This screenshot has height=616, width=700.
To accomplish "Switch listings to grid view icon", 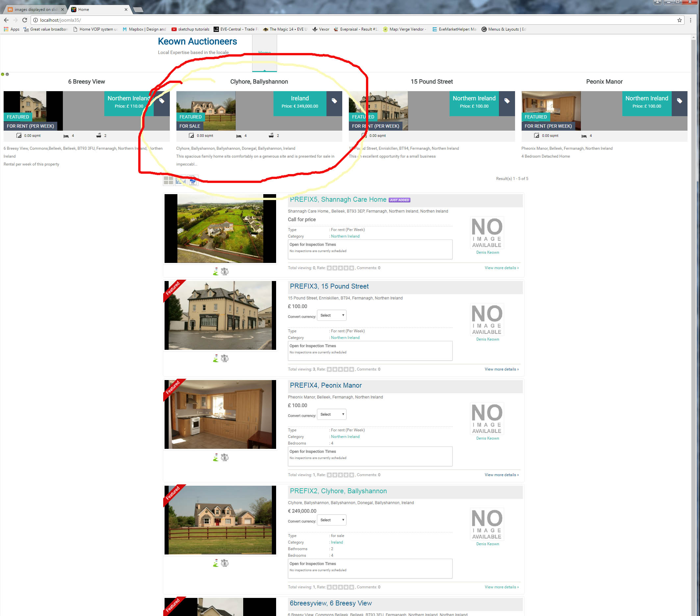I will point(168,180).
